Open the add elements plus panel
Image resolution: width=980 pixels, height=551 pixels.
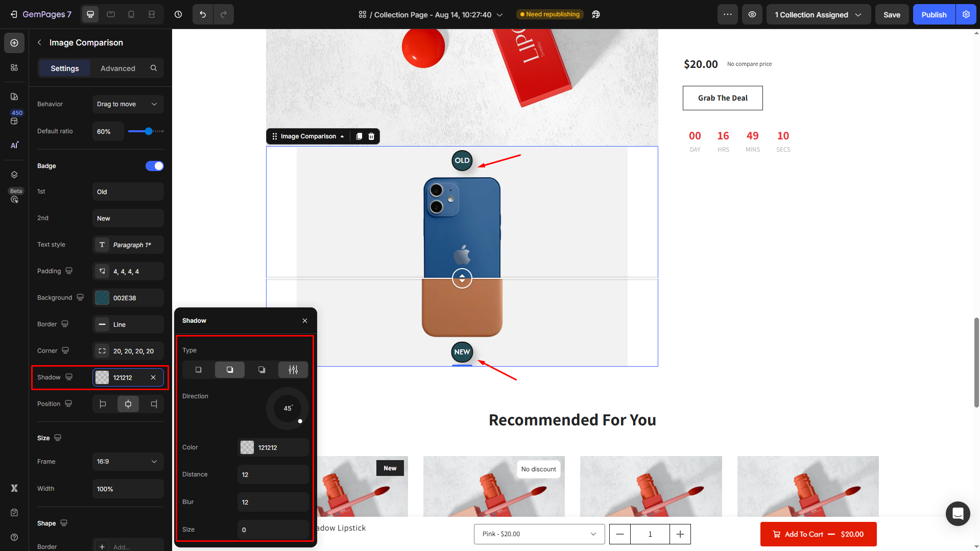[x=14, y=43]
